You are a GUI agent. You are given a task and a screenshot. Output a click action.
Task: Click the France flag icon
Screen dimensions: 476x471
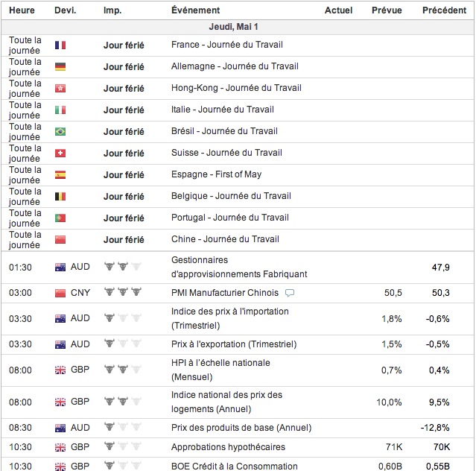coord(60,45)
